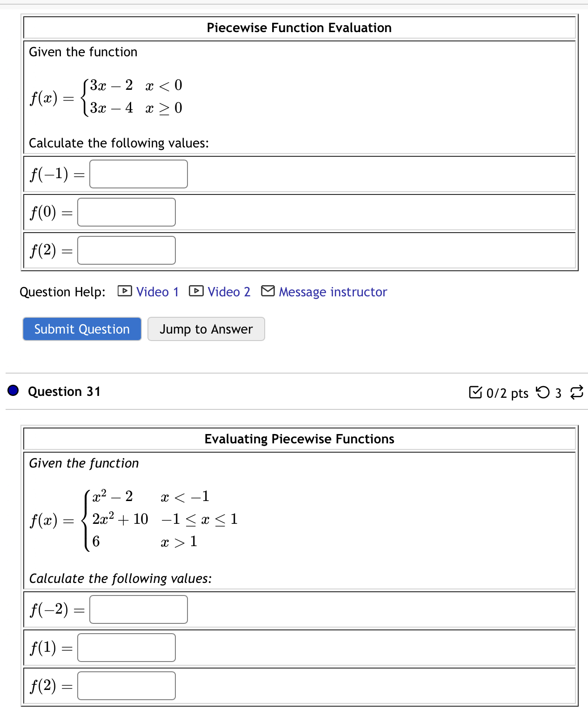Select the blue status dot beside Question 31
This screenshot has width=588, height=709.
[13, 391]
